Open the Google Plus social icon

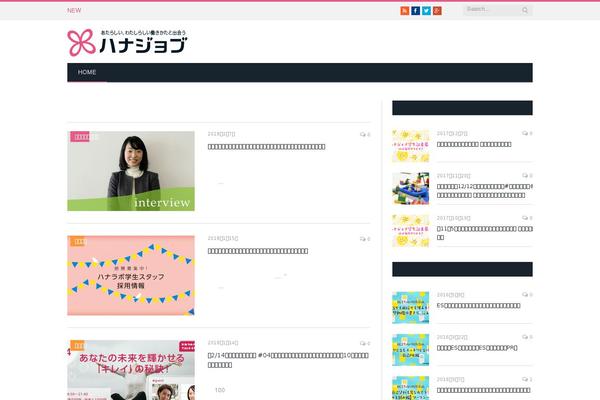click(437, 11)
